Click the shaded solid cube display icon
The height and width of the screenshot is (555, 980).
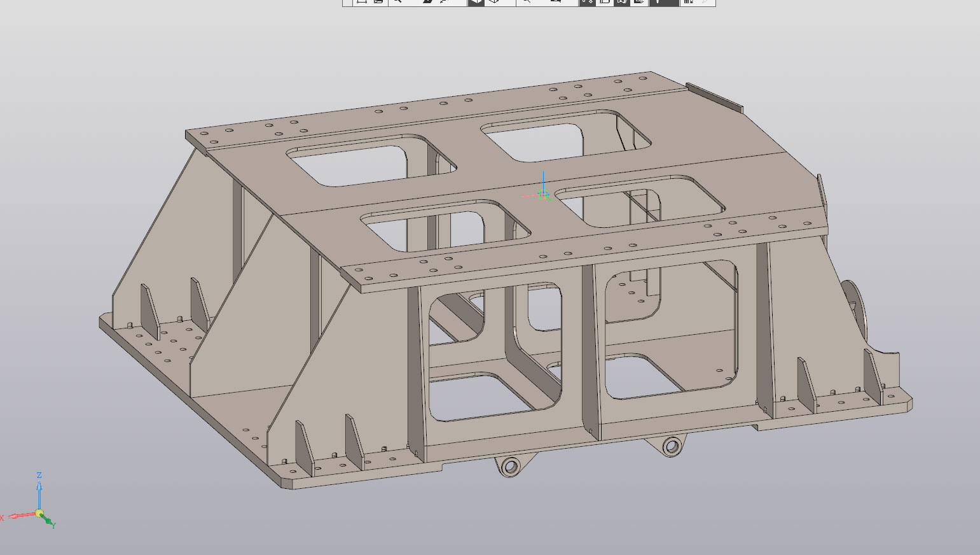(476, 2)
